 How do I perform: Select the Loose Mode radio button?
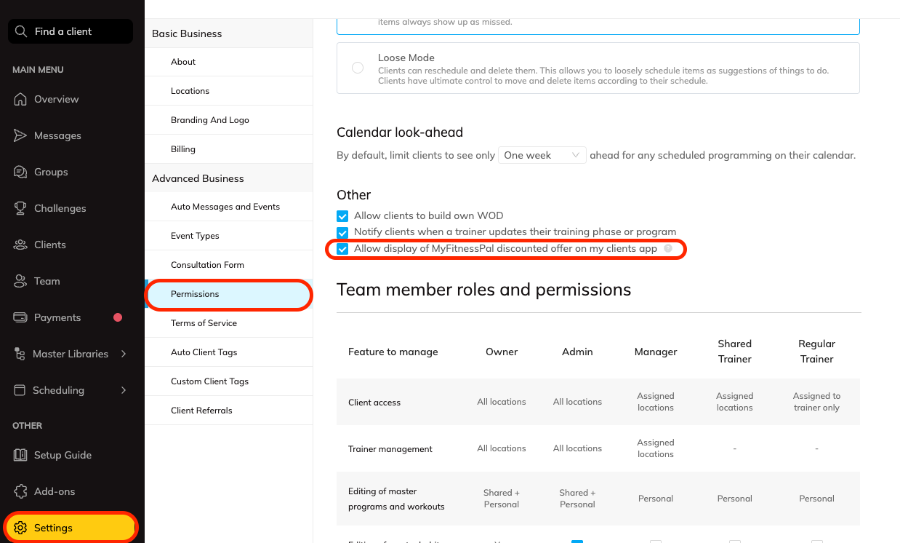tap(358, 68)
